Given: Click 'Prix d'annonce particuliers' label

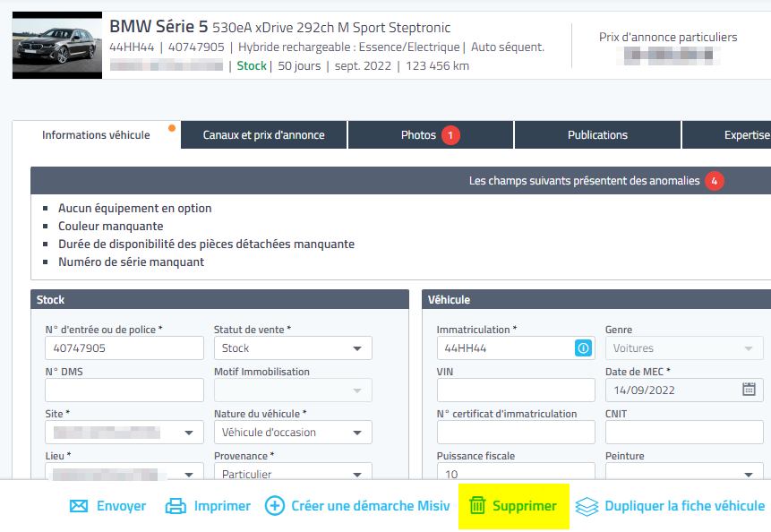Looking at the screenshot, I should [x=668, y=38].
